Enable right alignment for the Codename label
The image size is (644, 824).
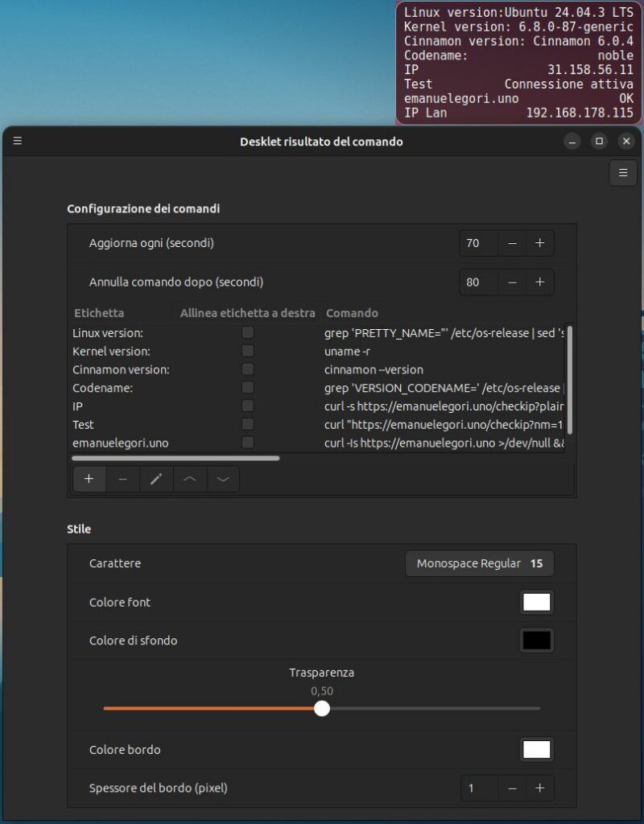click(248, 388)
